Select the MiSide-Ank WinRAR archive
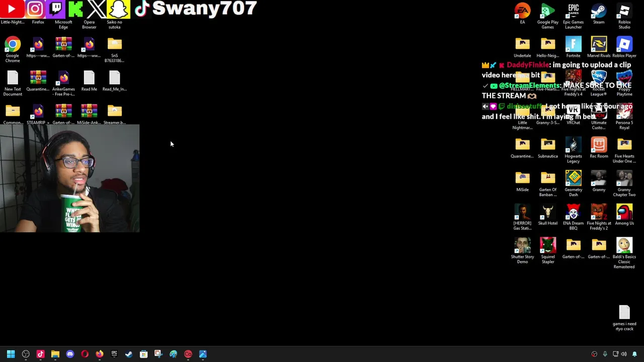This screenshot has width=644, height=362. pos(89,115)
